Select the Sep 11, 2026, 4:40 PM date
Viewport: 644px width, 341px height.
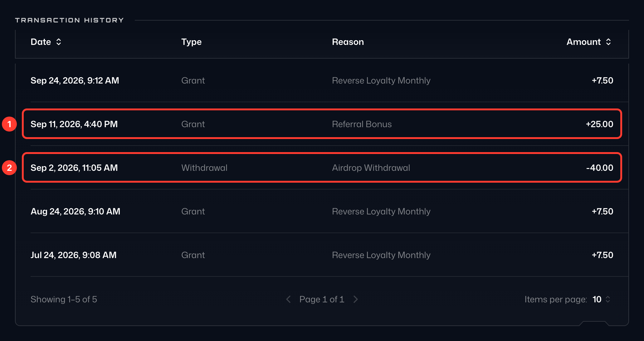click(x=74, y=124)
